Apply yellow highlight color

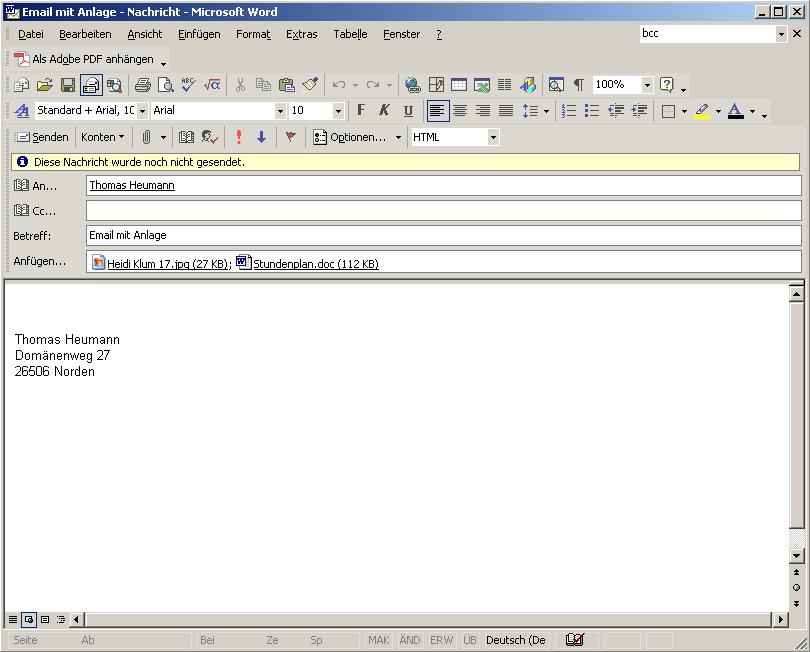pos(702,111)
